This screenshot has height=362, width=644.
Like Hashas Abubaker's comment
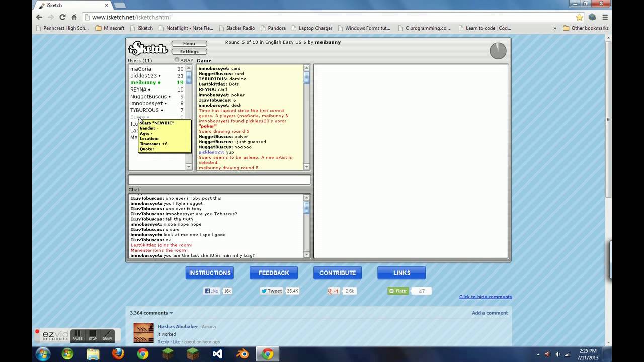pos(176,342)
